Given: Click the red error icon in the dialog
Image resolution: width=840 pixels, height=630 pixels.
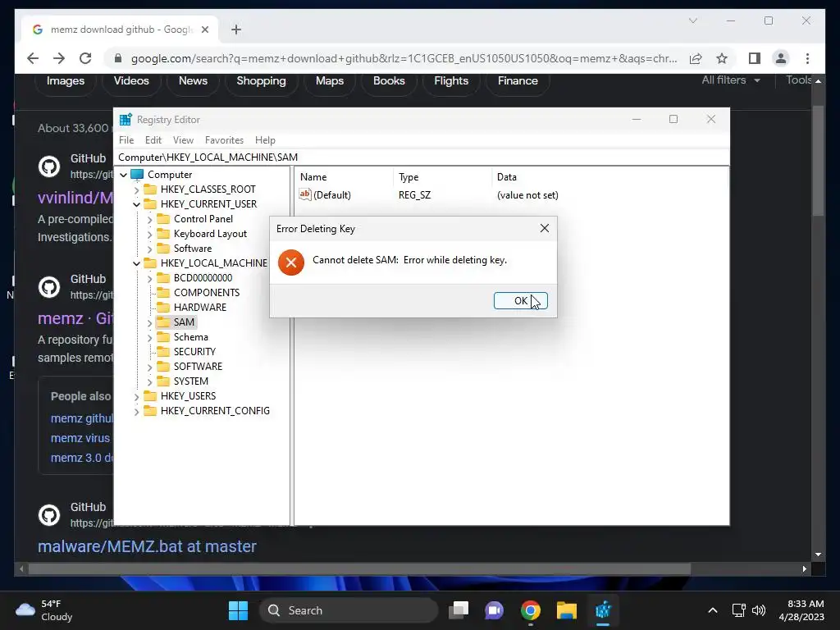Looking at the screenshot, I should coord(291,262).
